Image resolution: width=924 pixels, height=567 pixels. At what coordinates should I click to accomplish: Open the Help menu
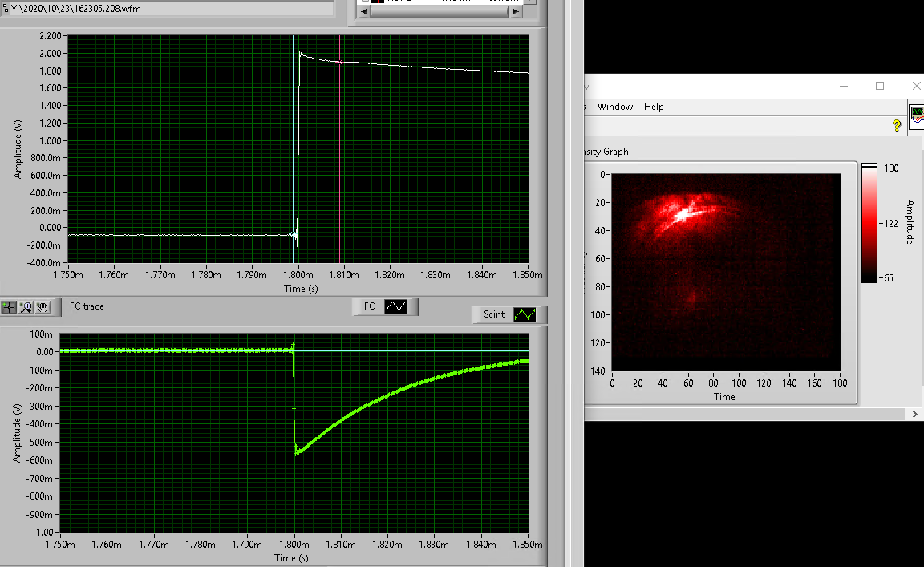tap(654, 107)
